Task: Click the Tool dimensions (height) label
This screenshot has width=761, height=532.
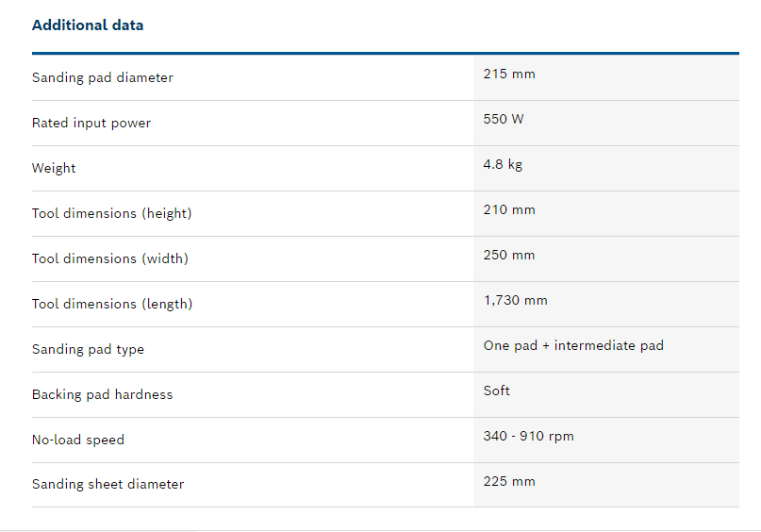Action: 111,213
